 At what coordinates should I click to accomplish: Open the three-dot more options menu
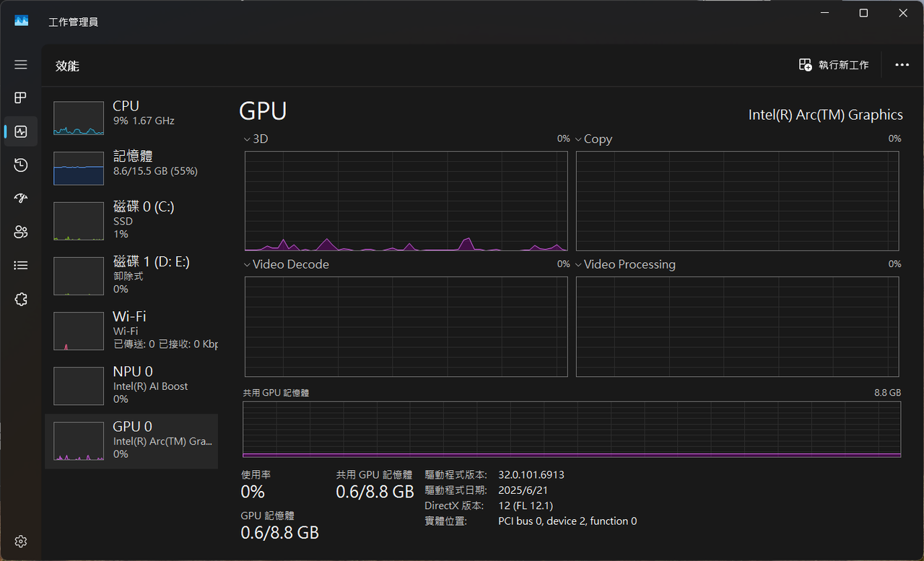[902, 65]
